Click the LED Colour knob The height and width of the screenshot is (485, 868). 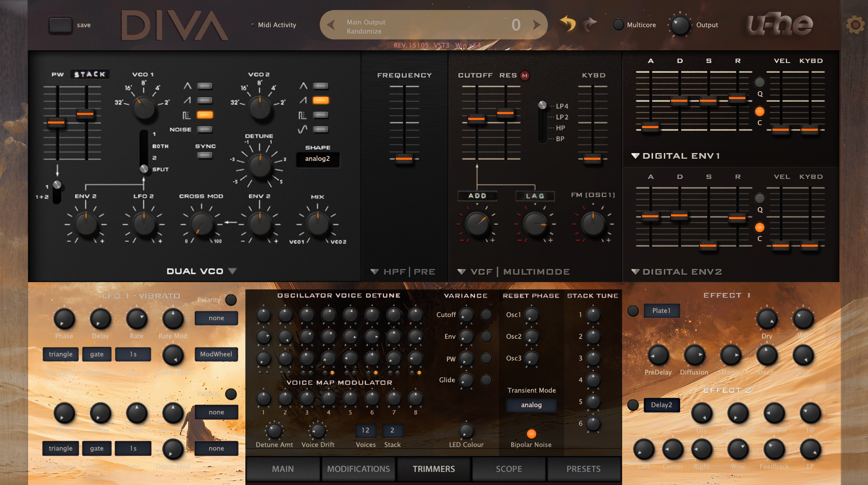pos(466,431)
